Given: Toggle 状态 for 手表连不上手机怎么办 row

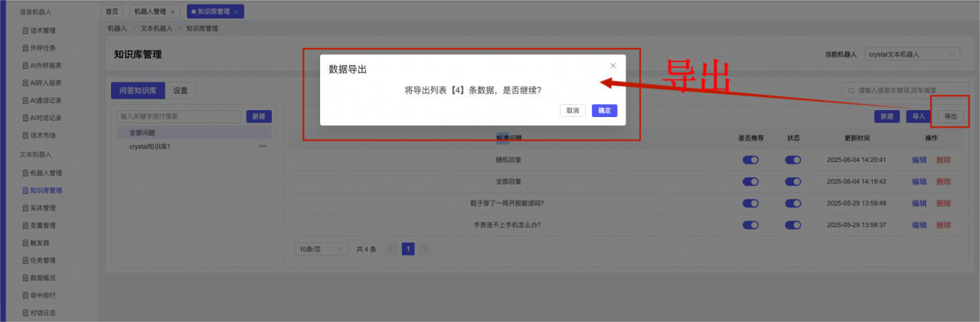Looking at the screenshot, I should point(792,226).
